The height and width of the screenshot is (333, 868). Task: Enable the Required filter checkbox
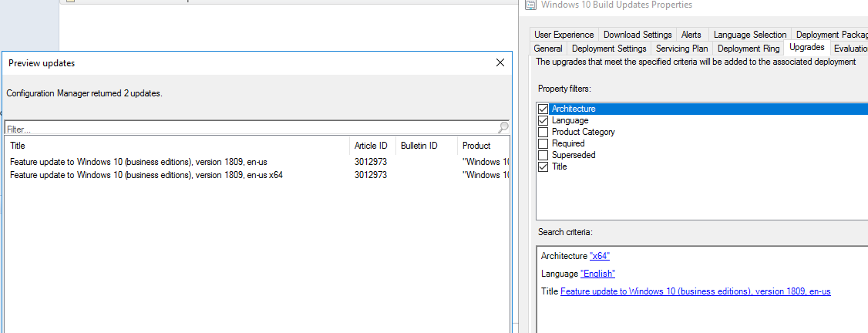[x=543, y=144]
